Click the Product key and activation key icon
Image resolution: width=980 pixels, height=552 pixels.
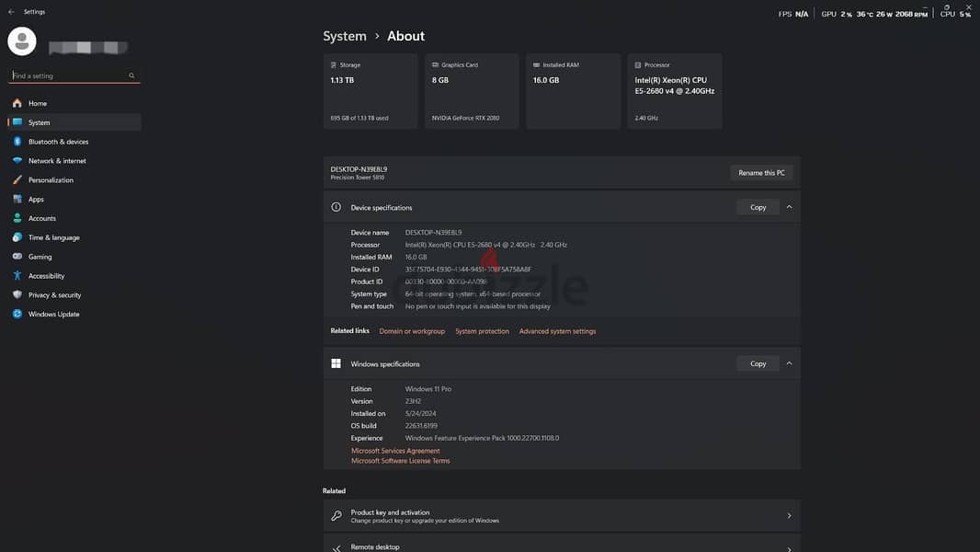(x=336, y=516)
